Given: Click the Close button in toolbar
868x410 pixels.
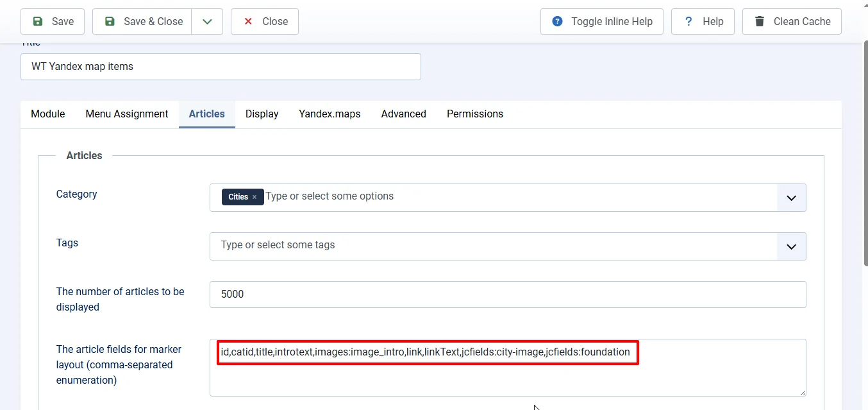Looking at the screenshot, I should [x=265, y=21].
